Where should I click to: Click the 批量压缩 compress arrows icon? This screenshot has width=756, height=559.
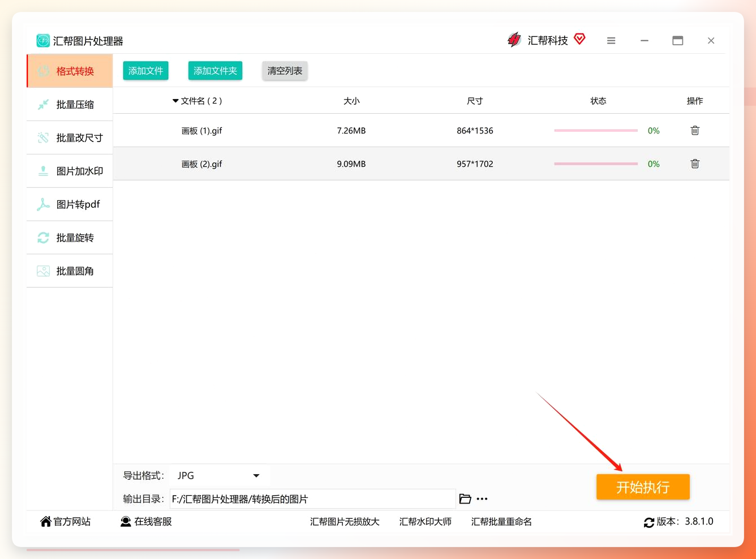pyautogui.click(x=44, y=105)
